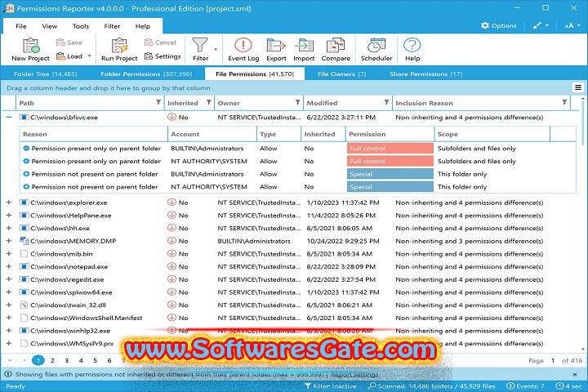The width and height of the screenshot is (588, 392).
Task: Cancel the running project
Action: [x=160, y=42]
